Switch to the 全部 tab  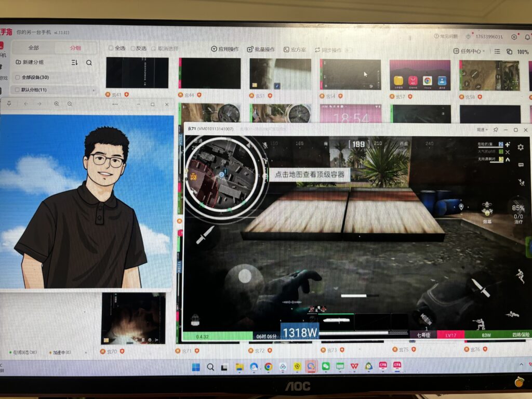pyautogui.click(x=33, y=48)
